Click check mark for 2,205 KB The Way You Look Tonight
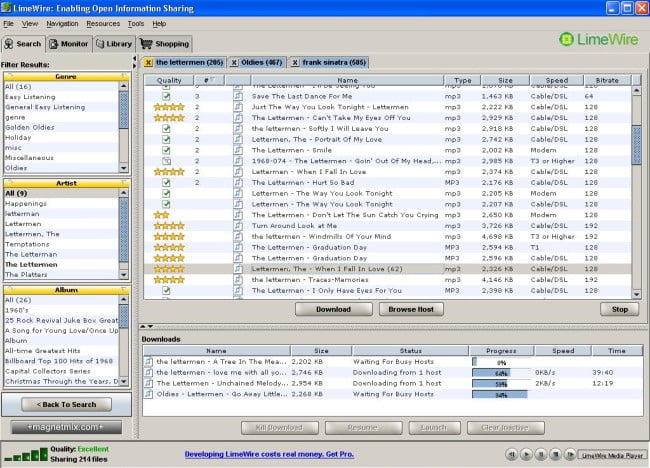Screen dimensions: 650x468 coord(166,193)
